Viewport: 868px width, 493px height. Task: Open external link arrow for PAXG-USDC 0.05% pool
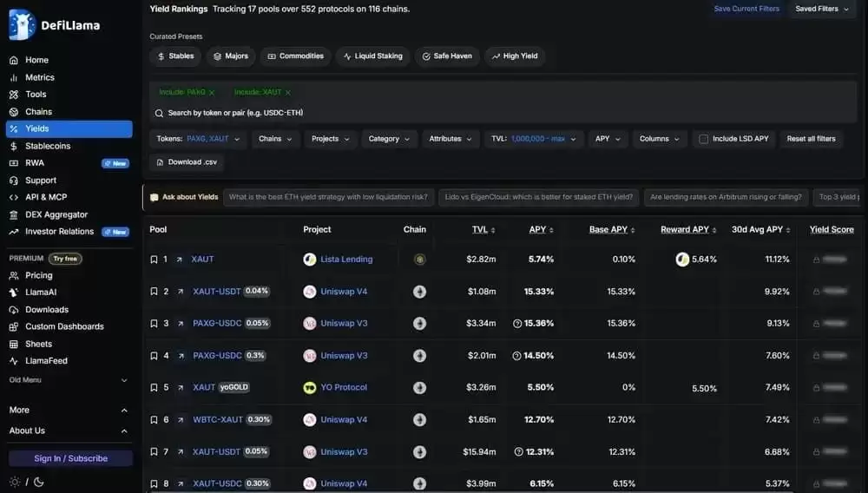pos(181,324)
